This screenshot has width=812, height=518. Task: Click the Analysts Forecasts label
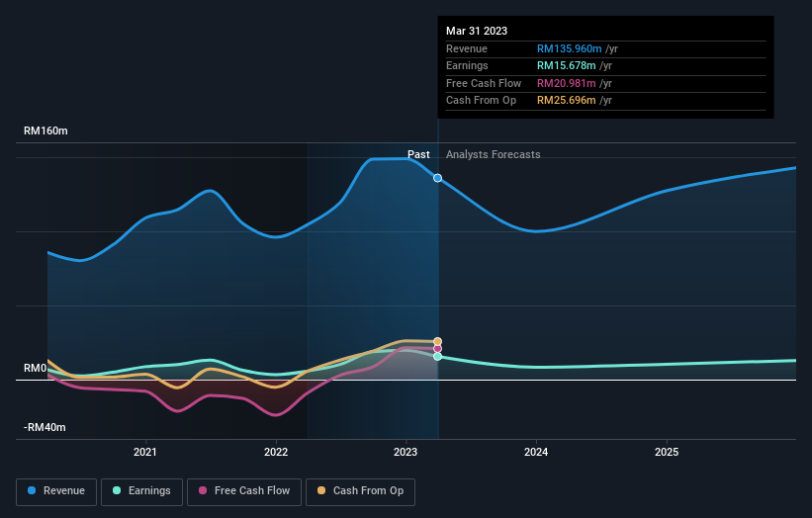point(493,154)
